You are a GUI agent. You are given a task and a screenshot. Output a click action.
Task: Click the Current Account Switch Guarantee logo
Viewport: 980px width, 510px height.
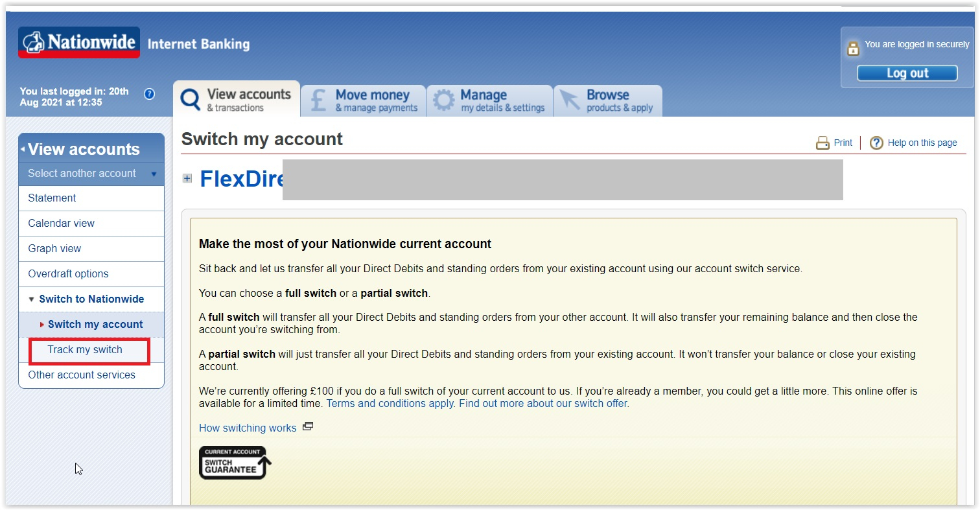click(x=235, y=462)
